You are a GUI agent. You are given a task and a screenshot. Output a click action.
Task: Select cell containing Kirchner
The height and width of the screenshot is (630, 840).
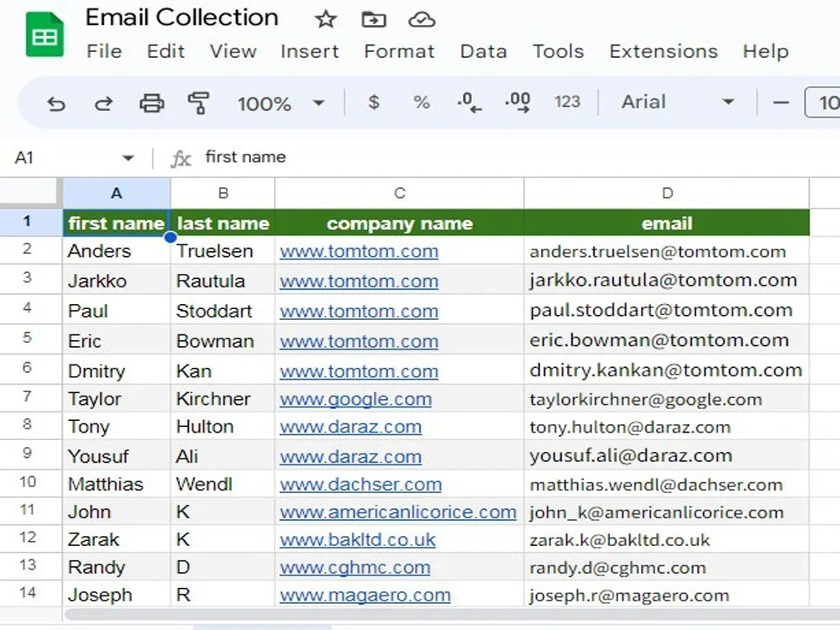pyautogui.click(x=223, y=398)
